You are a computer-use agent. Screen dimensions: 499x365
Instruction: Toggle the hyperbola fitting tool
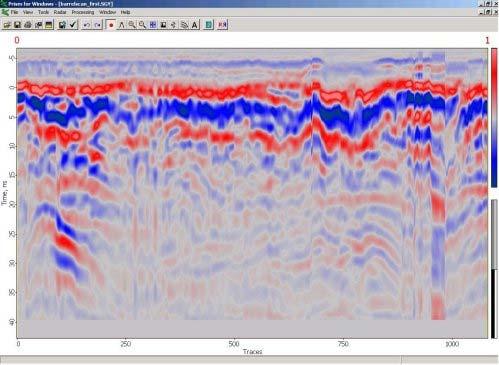(x=122, y=25)
